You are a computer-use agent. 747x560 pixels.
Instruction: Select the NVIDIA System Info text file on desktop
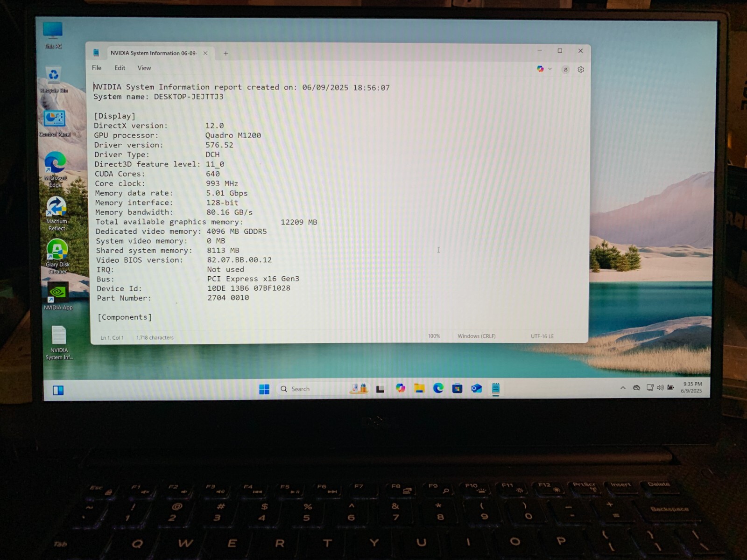click(x=59, y=343)
